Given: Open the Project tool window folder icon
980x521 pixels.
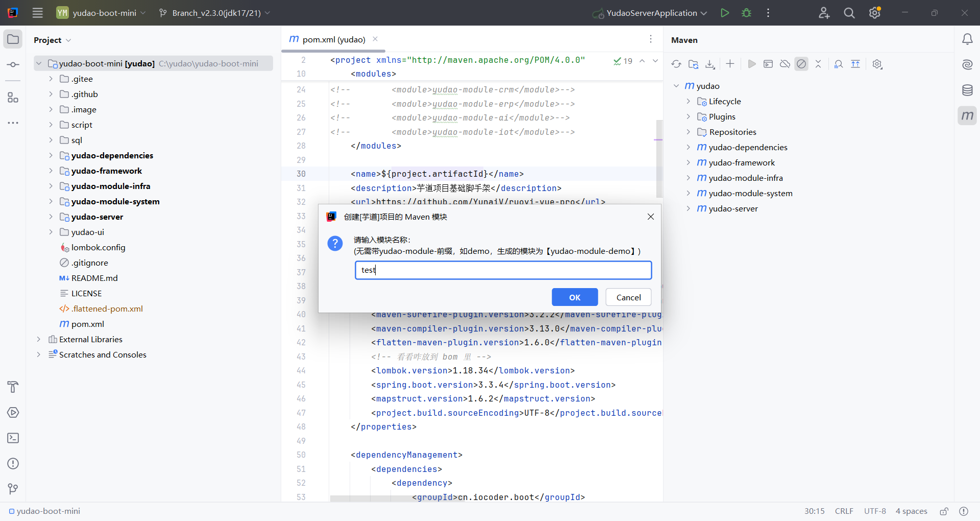Looking at the screenshot, I should tap(13, 39).
